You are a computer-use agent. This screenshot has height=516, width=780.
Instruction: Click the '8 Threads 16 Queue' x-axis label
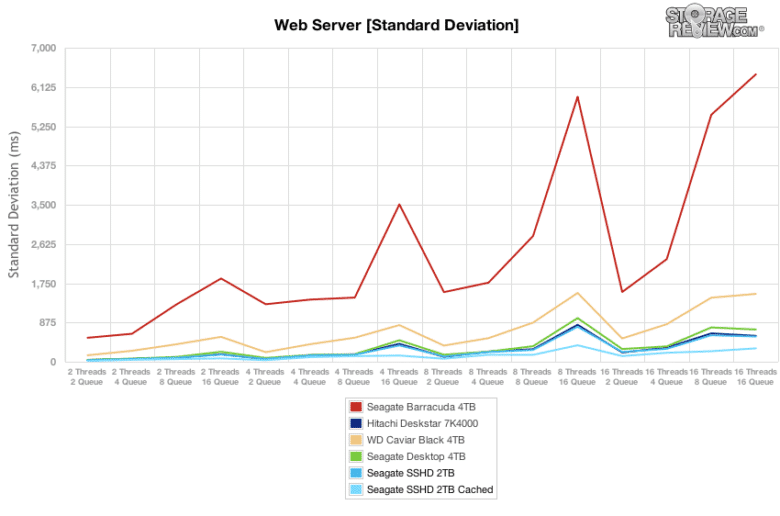coord(577,377)
